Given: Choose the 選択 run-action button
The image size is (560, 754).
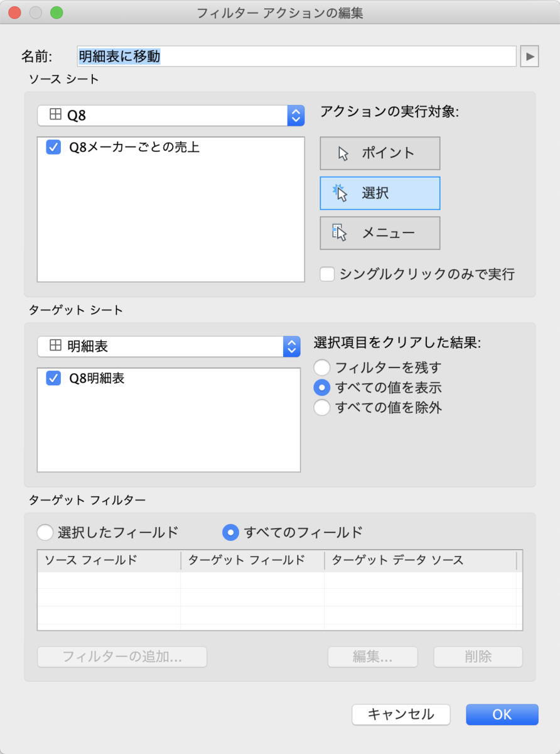Looking at the screenshot, I should coord(380,193).
